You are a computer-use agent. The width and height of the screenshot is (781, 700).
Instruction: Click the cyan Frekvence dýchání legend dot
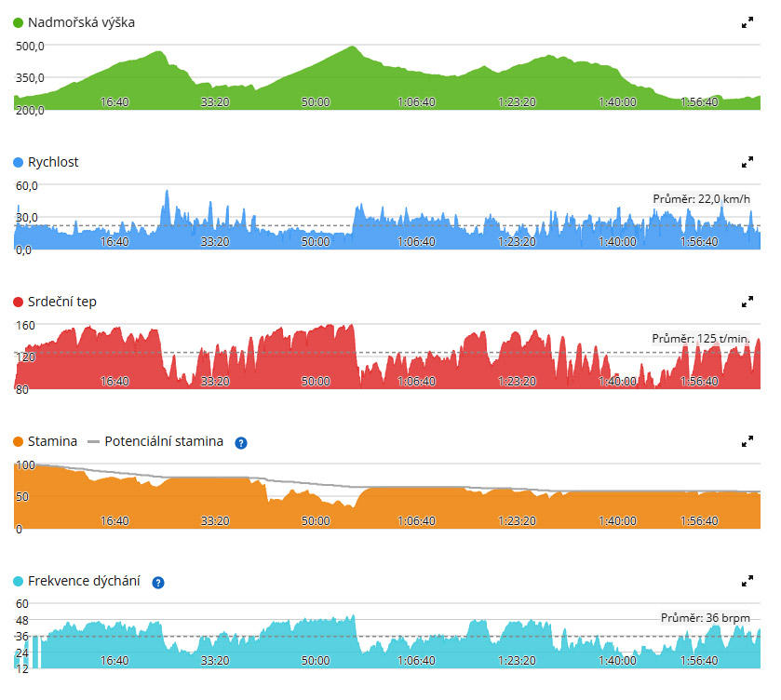(19, 582)
